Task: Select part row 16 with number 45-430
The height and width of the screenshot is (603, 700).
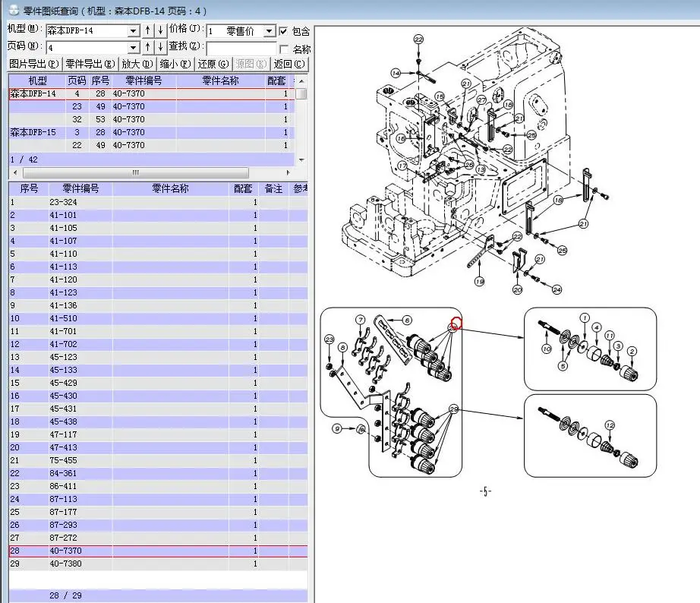Action: coord(158,396)
